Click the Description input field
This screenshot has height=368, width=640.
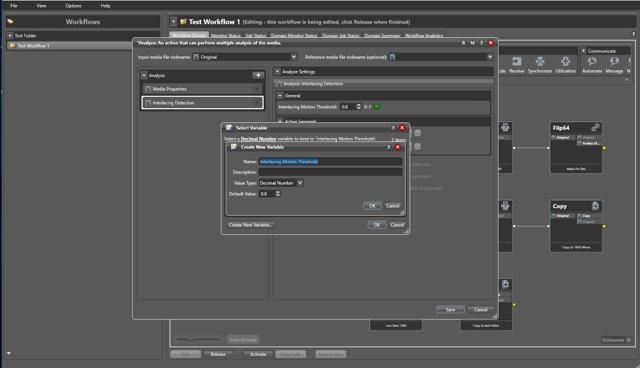pos(330,172)
